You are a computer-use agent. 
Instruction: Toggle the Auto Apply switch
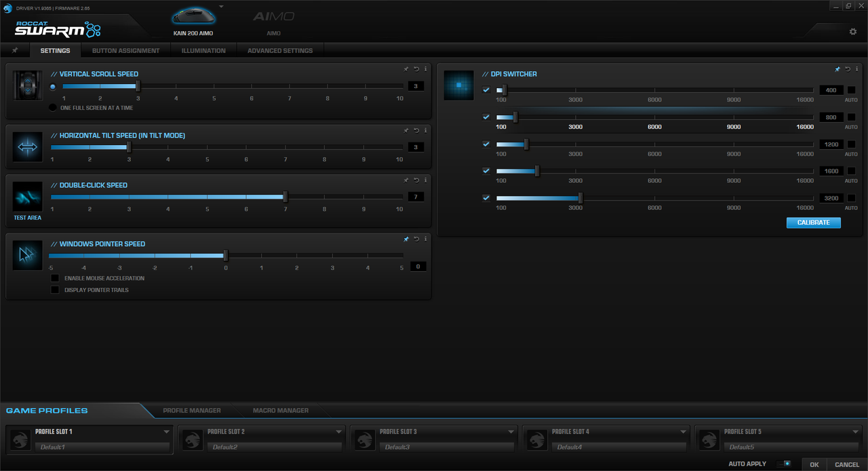coord(783,464)
